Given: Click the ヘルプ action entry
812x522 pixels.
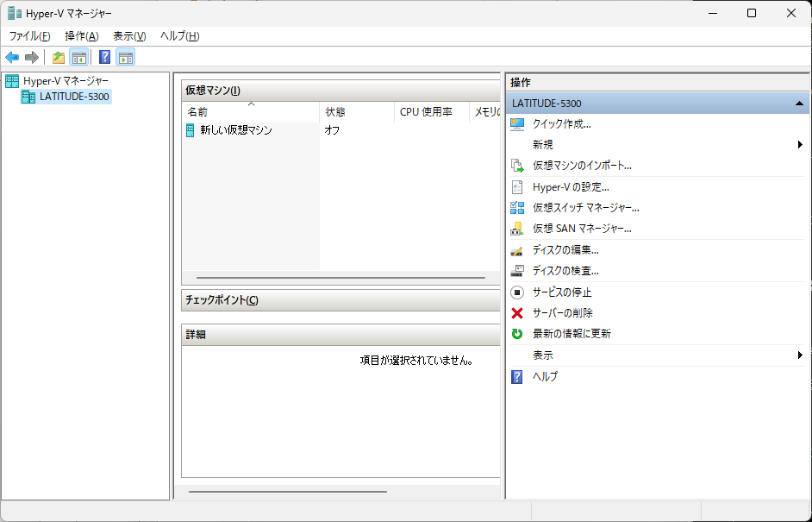Looking at the screenshot, I should pyautogui.click(x=546, y=377).
